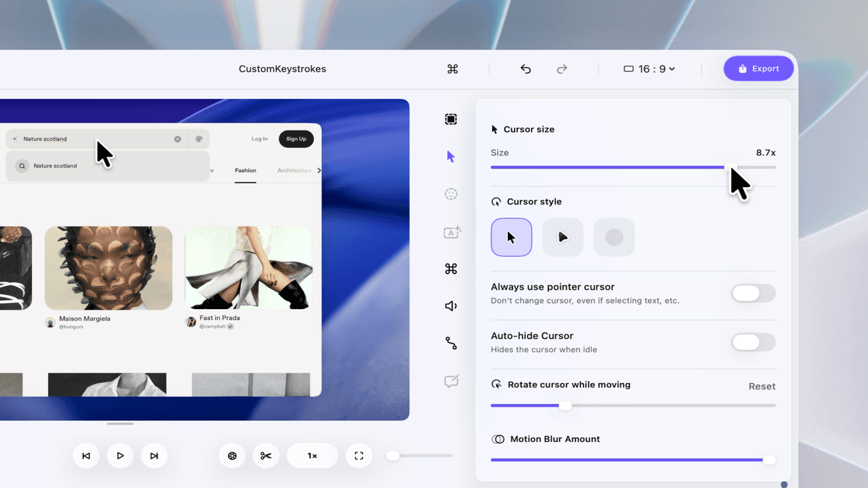Click the undo arrow
This screenshot has height=488, width=868.
click(x=526, y=69)
